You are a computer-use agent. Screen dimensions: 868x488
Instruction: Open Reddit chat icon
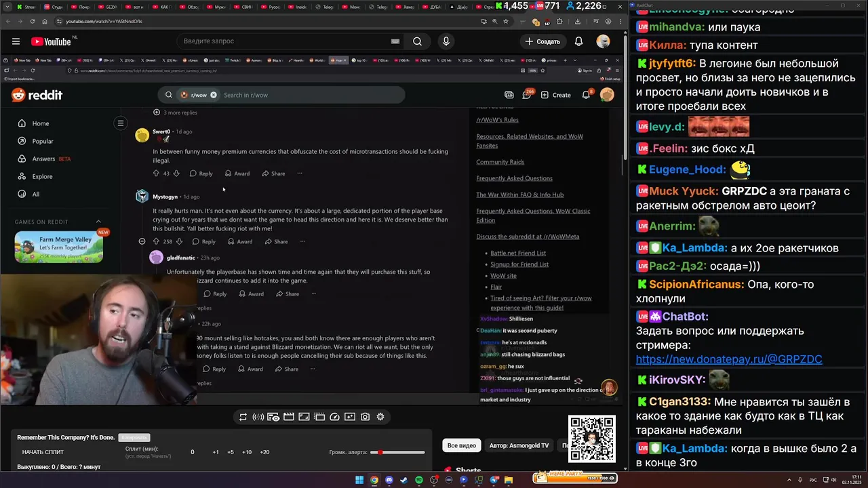pos(526,95)
